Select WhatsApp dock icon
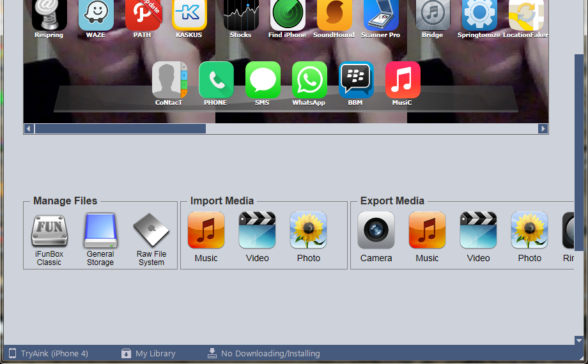Screen dimensions: 588x364 click(x=309, y=79)
